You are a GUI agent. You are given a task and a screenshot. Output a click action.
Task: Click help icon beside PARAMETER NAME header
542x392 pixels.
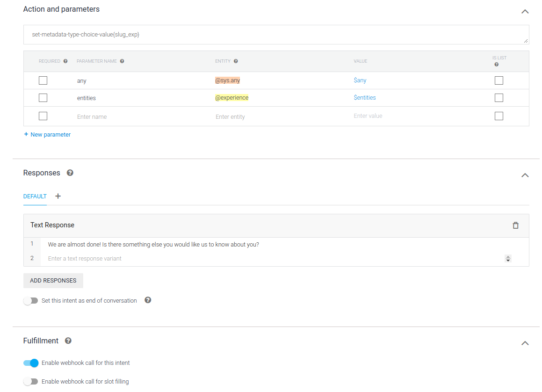pyautogui.click(x=122, y=61)
